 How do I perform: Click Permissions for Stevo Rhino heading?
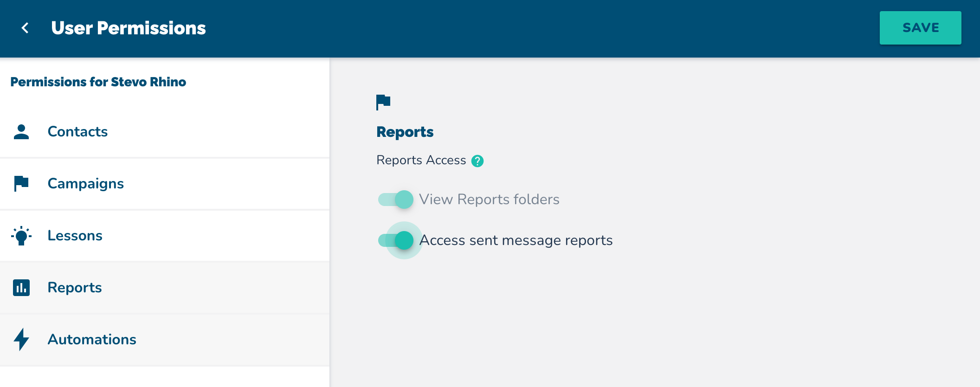pos(98,82)
